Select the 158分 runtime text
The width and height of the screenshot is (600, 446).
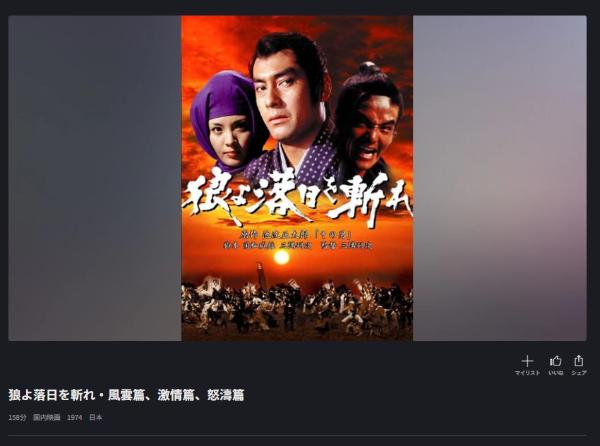tap(17, 417)
